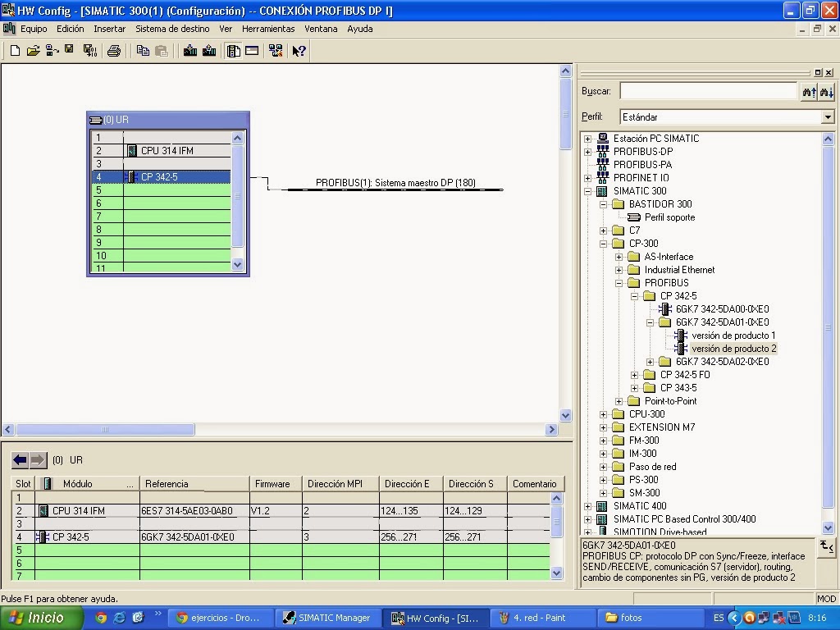This screenshot has width=840, height=630.
Task: Expand the SIMATIC 400 node
Action: coord(587,506)
